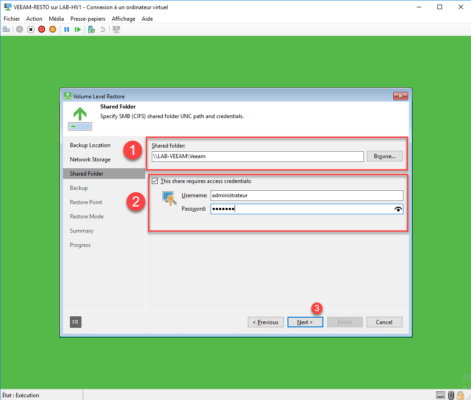Click the Password input field
471x400 pixels.
pyautogui.click(x=307, y=209)
